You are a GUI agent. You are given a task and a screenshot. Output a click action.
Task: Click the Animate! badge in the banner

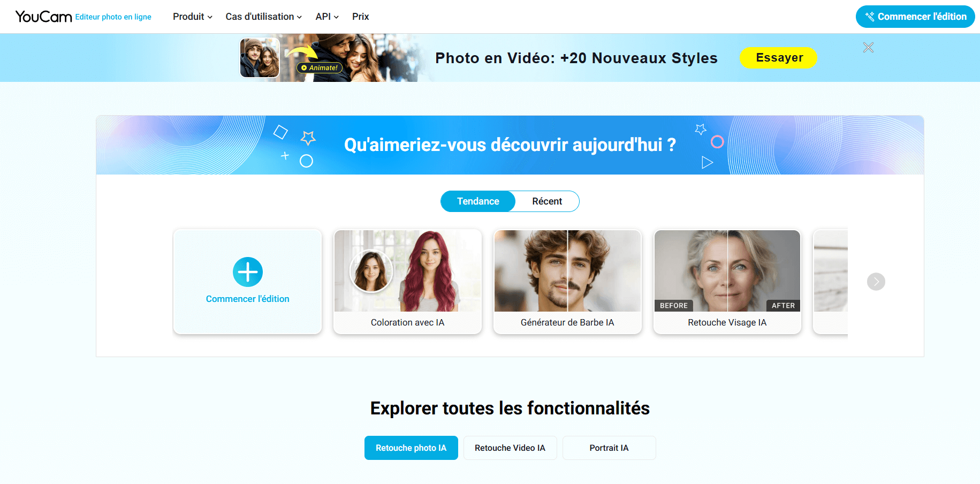coord(320,68)
